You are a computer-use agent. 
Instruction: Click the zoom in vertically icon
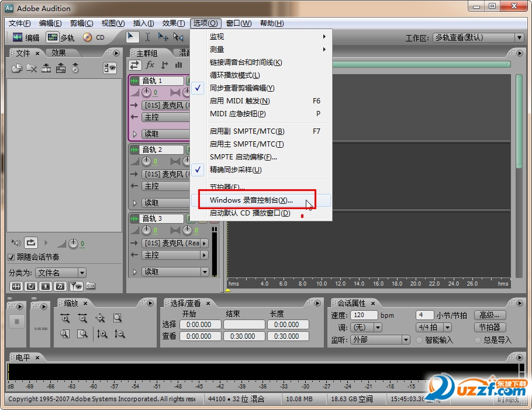click(102, 334)
